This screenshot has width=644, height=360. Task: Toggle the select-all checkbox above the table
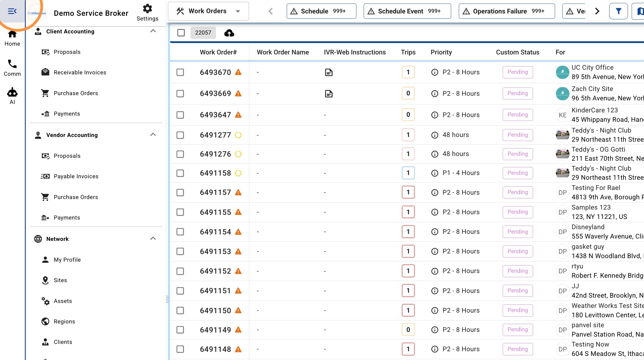tap(181, 33)
